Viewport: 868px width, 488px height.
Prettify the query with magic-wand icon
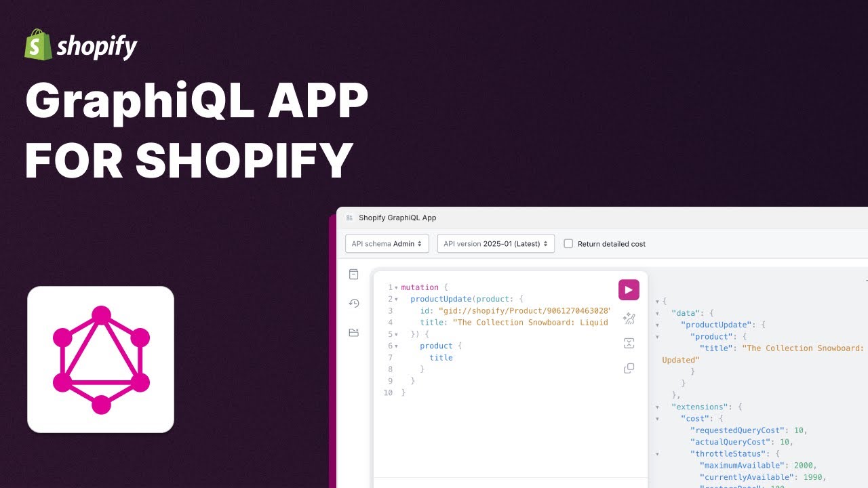click(629, 318)
